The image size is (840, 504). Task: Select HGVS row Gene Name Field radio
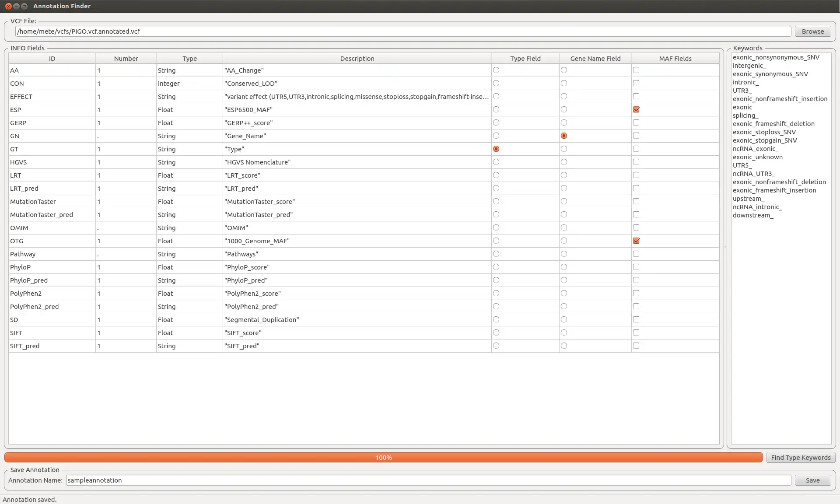[x=563, y=162]
